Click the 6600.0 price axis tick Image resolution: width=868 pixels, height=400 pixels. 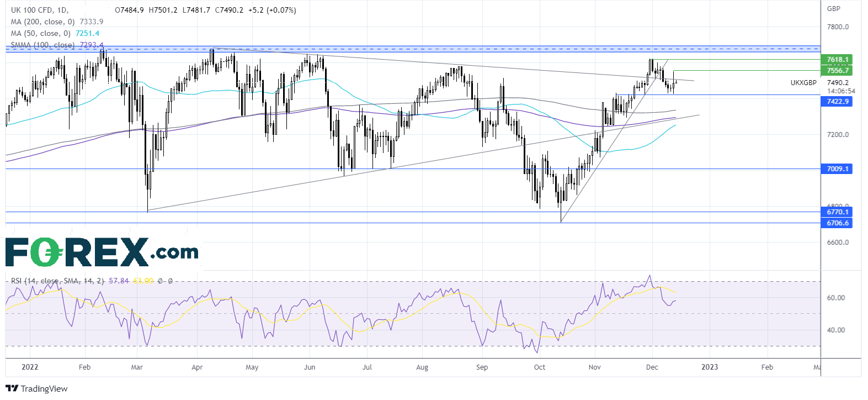pos(838,242)
